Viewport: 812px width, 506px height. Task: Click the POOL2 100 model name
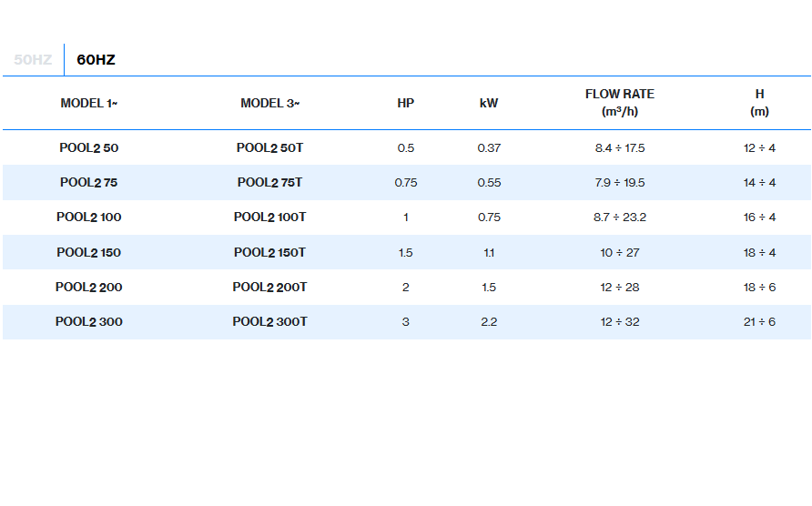tap(88, 218)
